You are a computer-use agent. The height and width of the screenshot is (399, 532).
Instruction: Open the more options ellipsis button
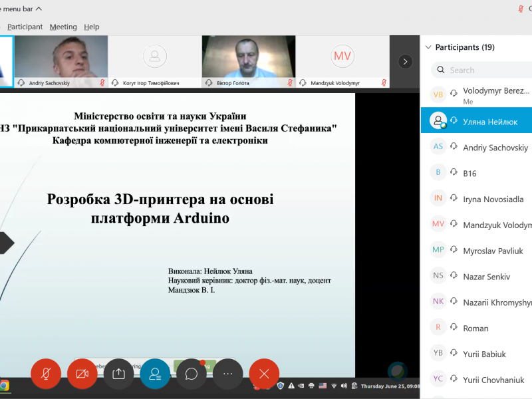[x=227, y=374]
